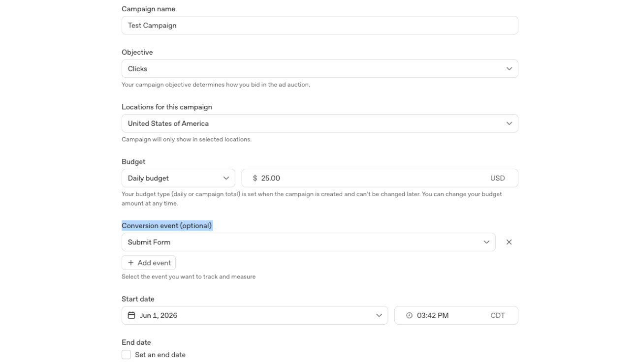640x364 pixels.
Task: Click the Objective label text
Action: (137, 52)
